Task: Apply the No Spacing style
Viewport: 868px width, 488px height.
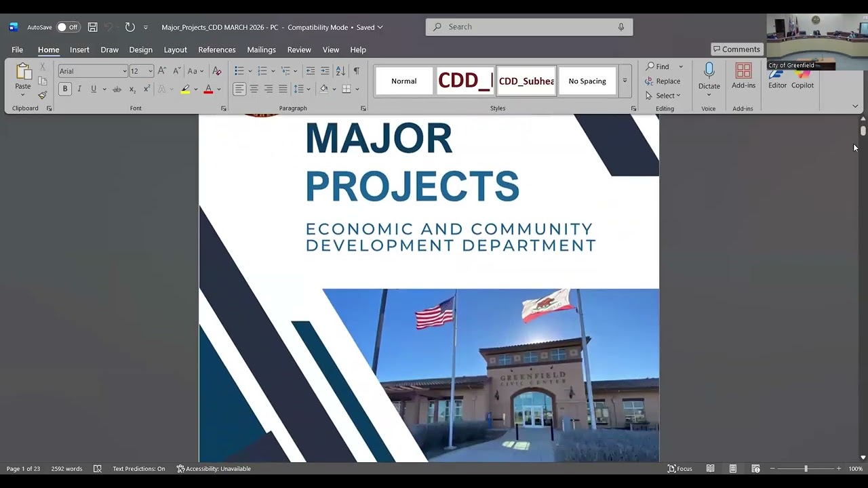Action: coord(587,81)
